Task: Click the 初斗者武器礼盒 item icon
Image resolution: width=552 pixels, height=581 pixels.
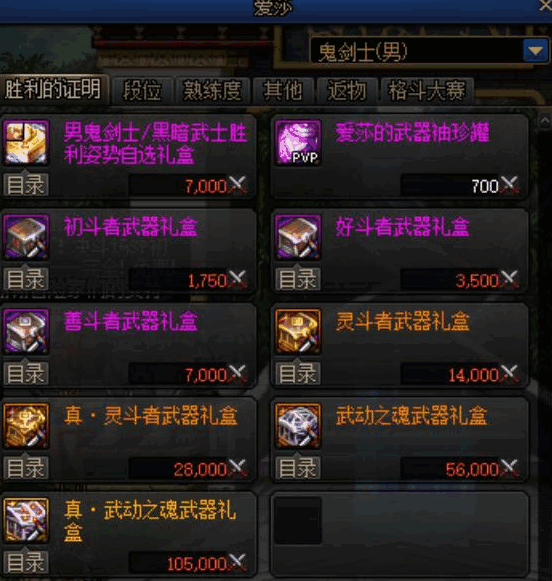Action: tap(26, 237)
